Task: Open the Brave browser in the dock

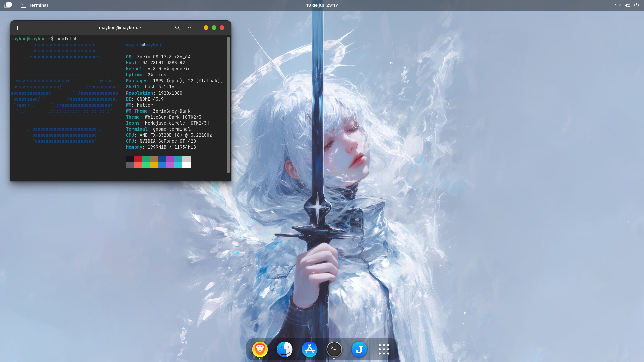Action: (260, 349)
